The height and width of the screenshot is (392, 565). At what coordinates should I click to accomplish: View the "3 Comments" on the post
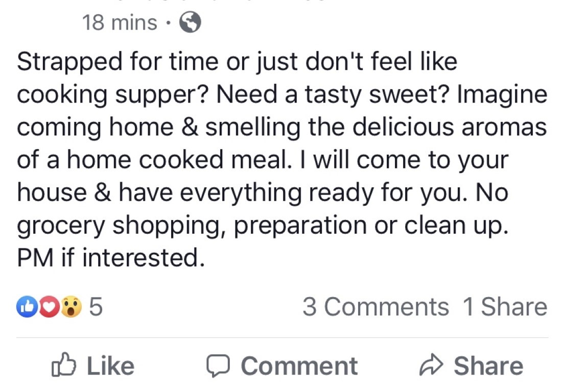375,307
